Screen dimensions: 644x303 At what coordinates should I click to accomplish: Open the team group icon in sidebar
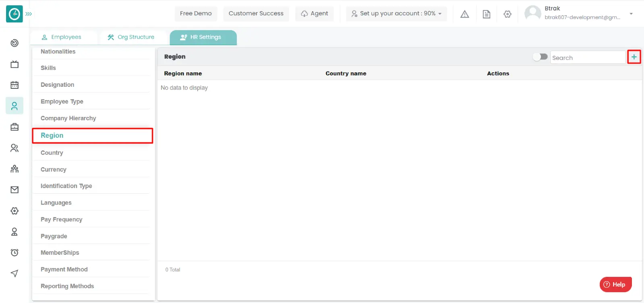click(14, 169)
